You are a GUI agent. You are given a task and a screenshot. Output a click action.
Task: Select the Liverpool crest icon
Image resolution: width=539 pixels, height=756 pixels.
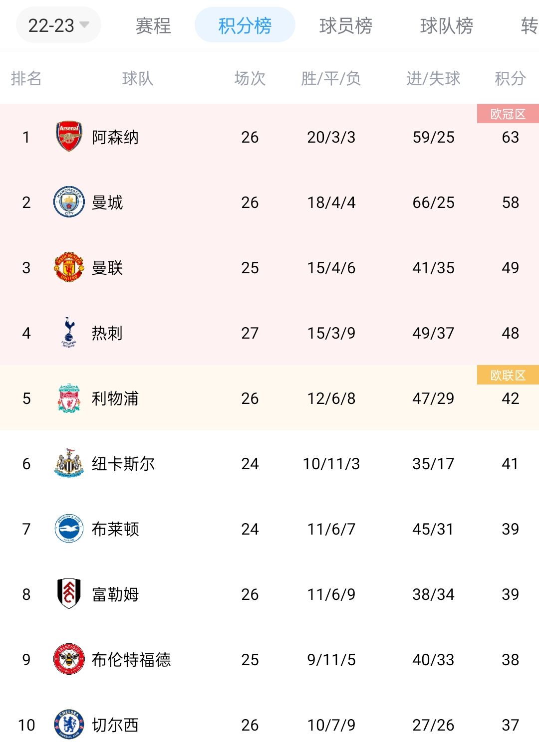tap(70, 398)
